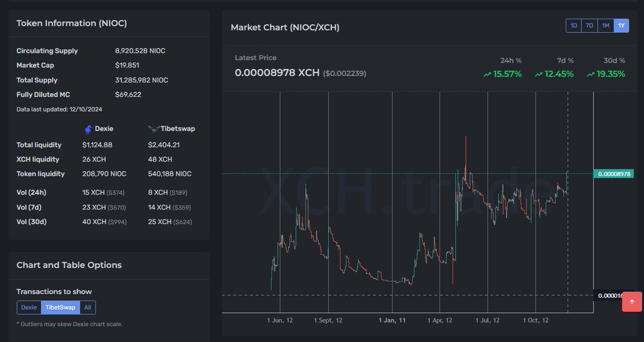Click the 7d percent green trend arrow
This screenshot has height=342, width=644.
(x=539, y=75)
